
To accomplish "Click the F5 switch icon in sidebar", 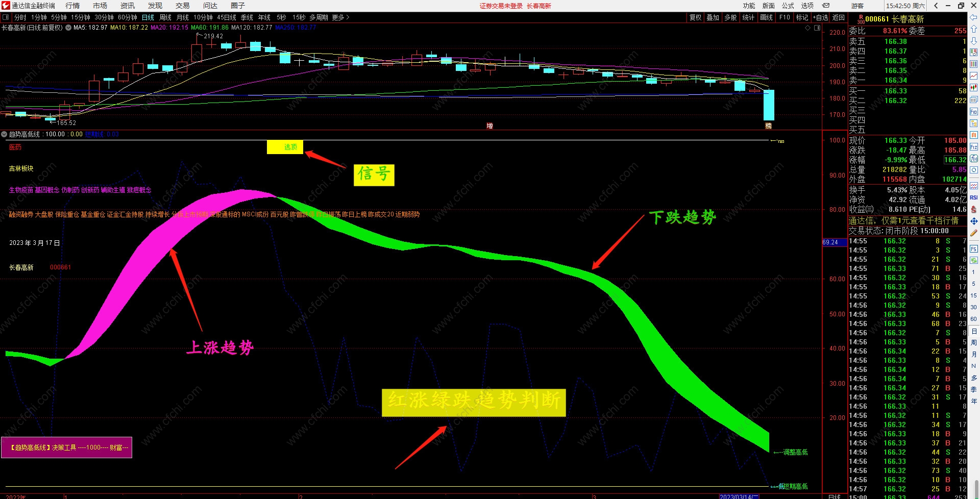I will tap(974, 249).
